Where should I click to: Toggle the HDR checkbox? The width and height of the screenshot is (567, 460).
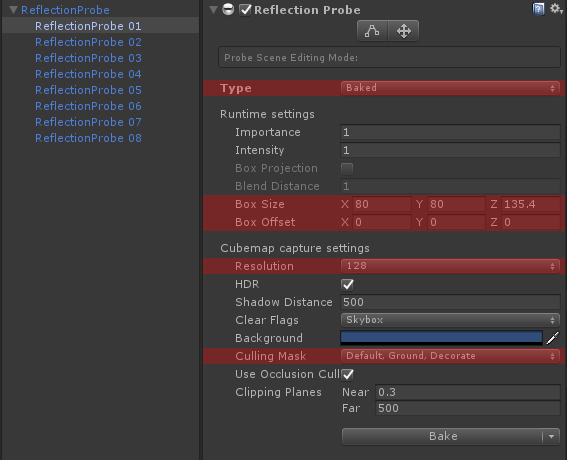(x=348, y=285)
